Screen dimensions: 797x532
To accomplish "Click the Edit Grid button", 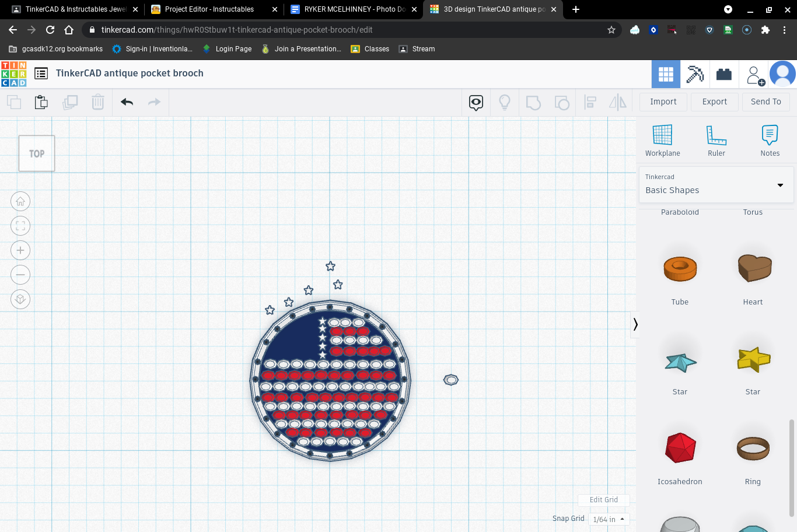I will click(x=604, y=500).
